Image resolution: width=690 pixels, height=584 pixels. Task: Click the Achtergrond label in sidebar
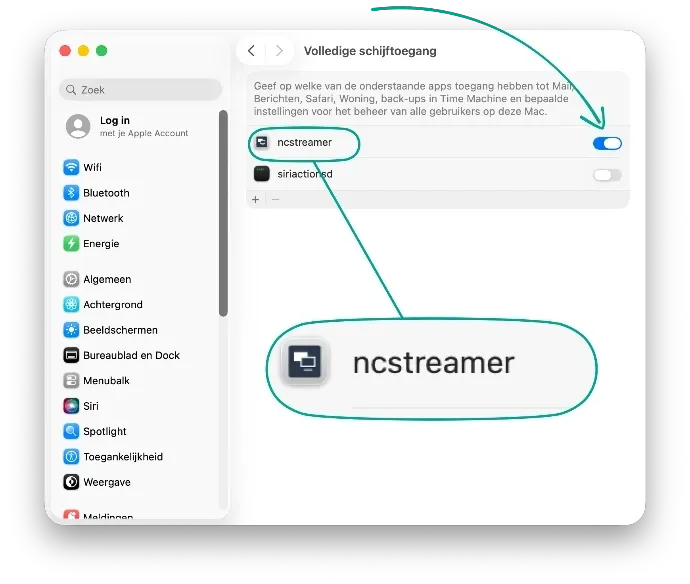[x=113, y=305]
